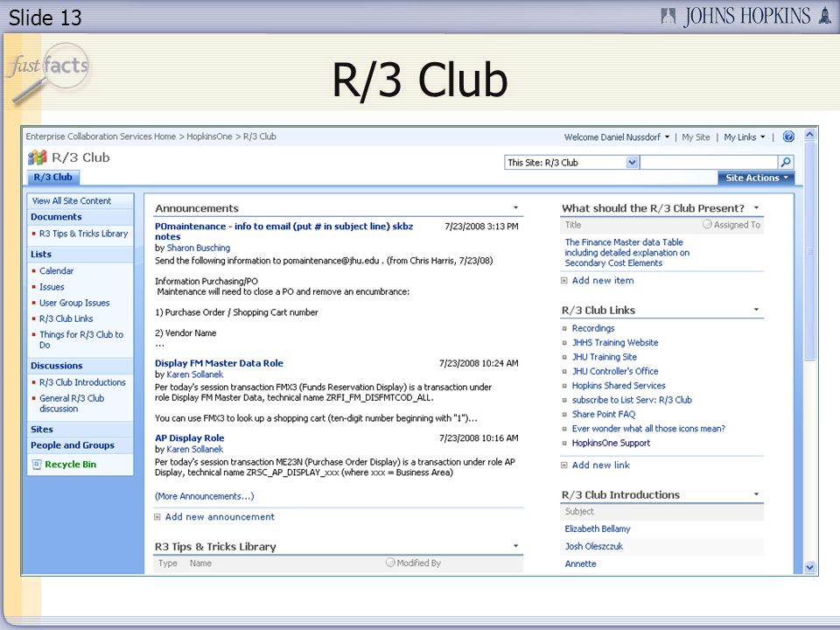Viewport: 840px width, 630px height.
Task: Open the search scope dropdown 'This Site: R/3 Club'
Action: click(x=632, y=163)
